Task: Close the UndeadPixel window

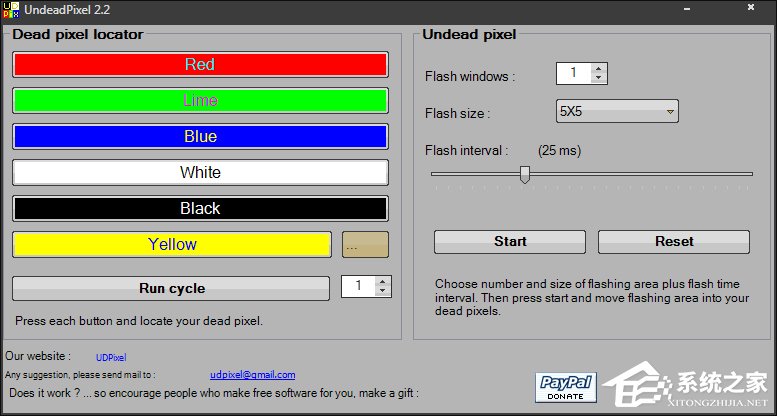Action: (751, 7)
